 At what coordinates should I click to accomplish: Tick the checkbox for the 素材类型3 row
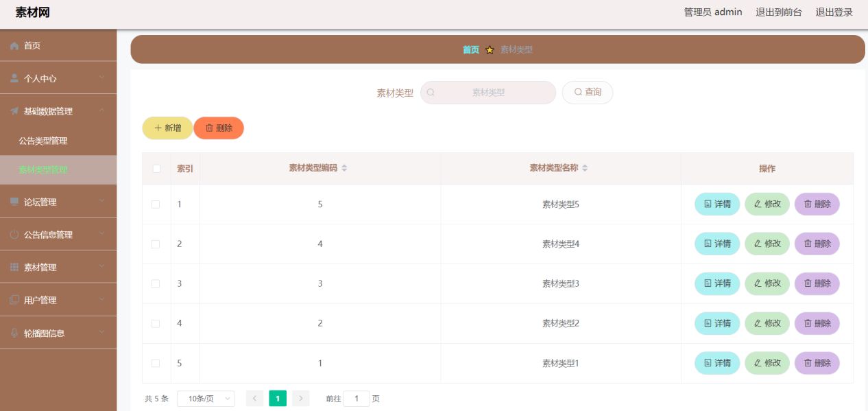tap(156, 284)
